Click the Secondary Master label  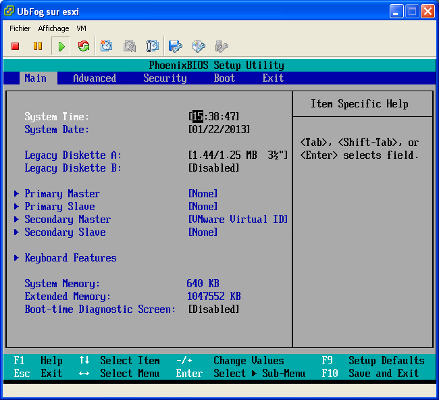(68, 219)
